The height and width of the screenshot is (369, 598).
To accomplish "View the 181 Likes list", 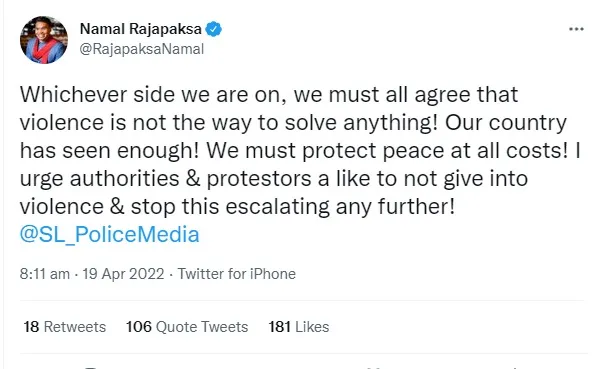I will 299,327.
